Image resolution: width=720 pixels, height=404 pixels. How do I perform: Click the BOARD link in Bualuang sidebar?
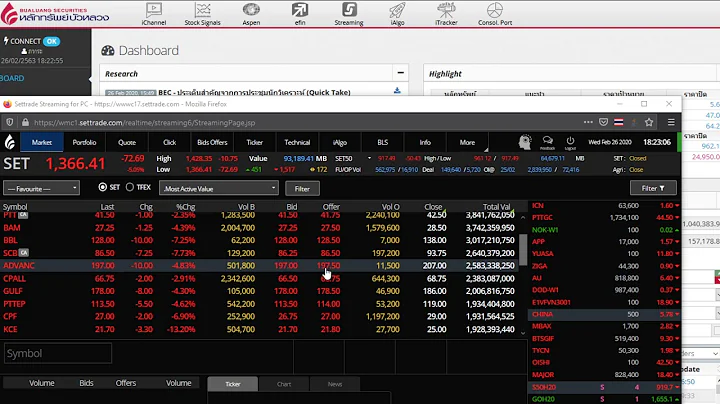tap(12, 78)
